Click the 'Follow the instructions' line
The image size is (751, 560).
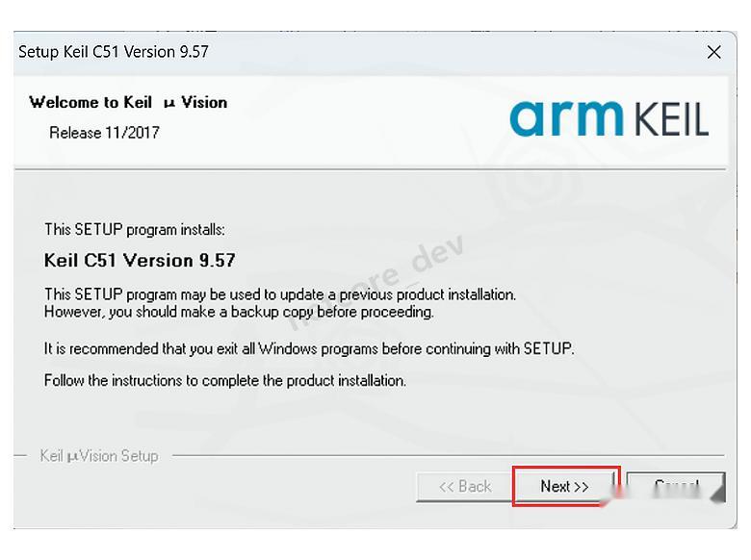225,380
